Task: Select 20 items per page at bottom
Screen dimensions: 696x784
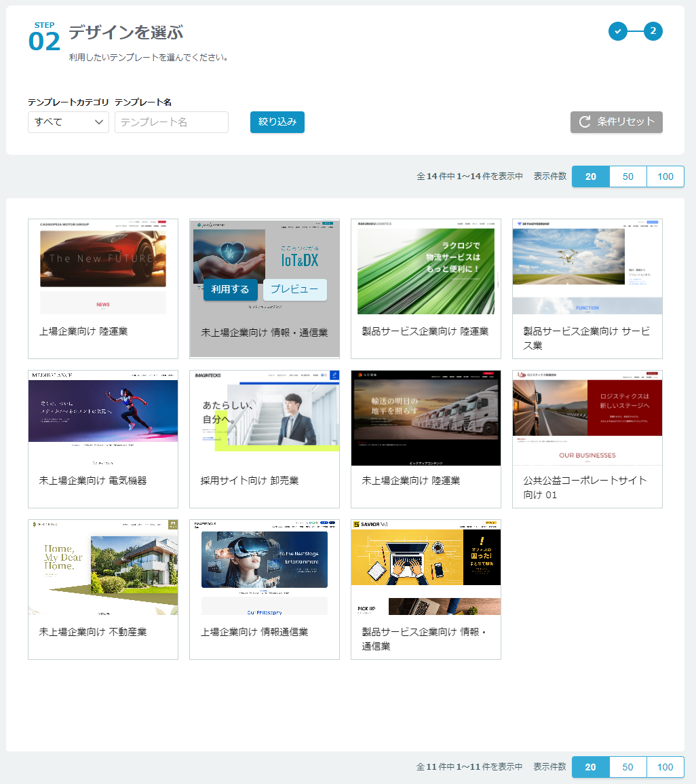Action: click(591, 767)
